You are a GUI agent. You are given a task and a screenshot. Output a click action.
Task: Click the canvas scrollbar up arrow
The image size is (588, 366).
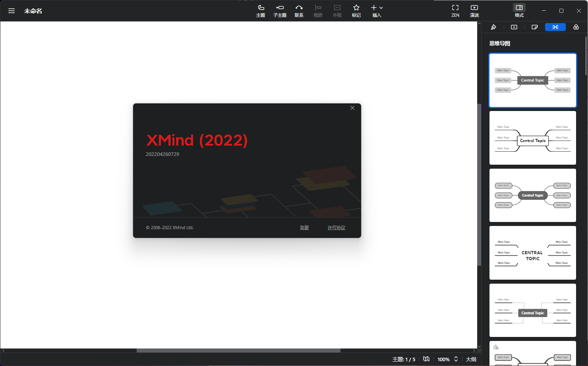(x=479, y=24)
